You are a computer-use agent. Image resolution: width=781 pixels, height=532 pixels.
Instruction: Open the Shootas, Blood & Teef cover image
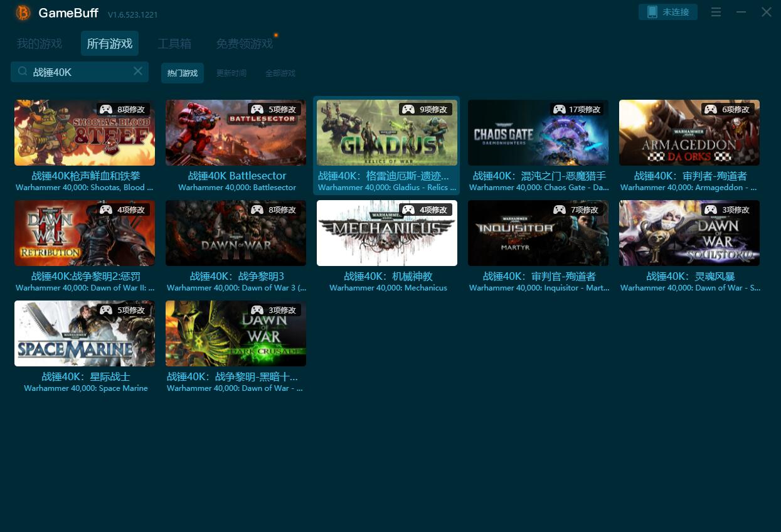coord(85,132)
